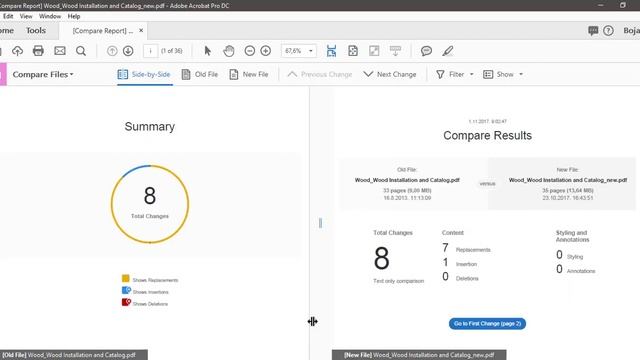Click the blue Insertions legend swatch
This screenshot has height=360, width=640.
point(126,290)
